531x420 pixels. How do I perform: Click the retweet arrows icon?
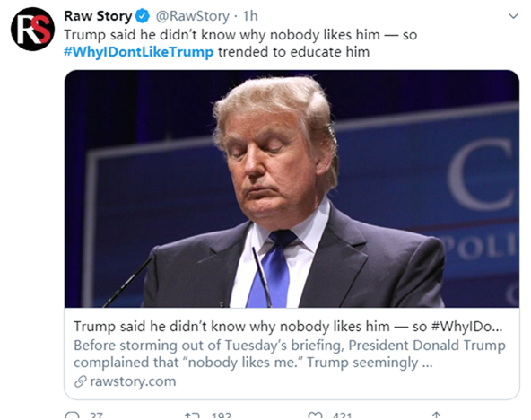click(x=192, y=416)
